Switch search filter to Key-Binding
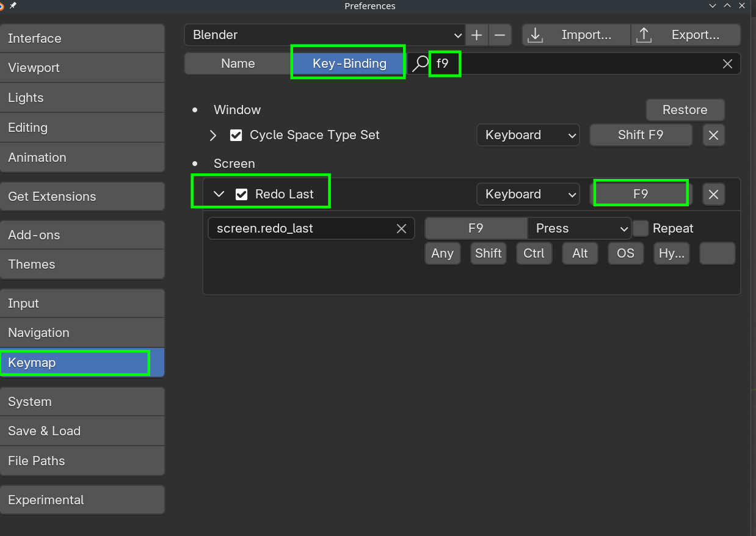Screen dimensions: 756x536 point(349,63)
